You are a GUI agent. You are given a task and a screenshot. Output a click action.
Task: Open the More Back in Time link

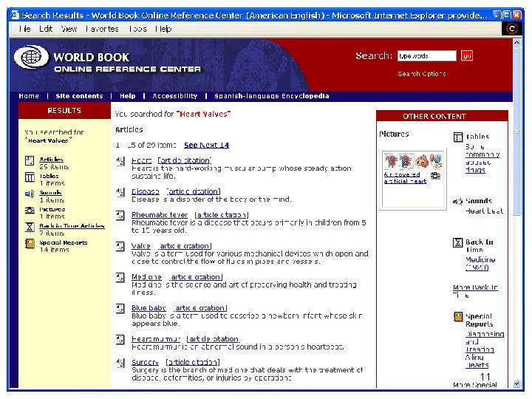point(475,291)
